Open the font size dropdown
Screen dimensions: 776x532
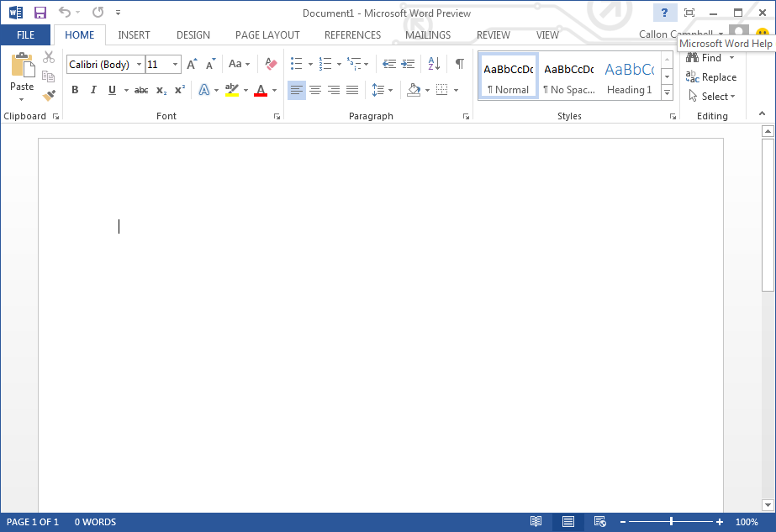[x=175, y=65]
